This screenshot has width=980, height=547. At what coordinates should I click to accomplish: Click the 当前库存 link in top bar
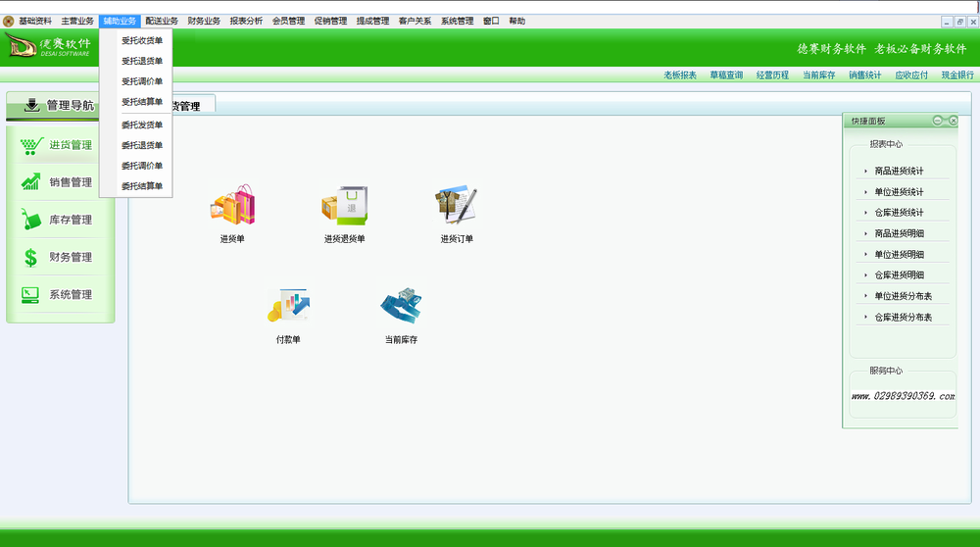point(818,75)
